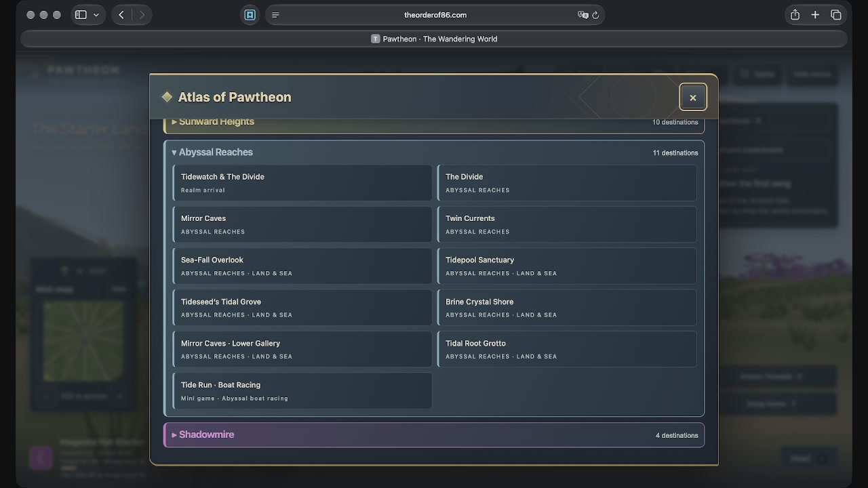The height and width of the screenshot is (488, 868).
Task: Reload the page with the refresh icon
Action: (x=595, y=15)
